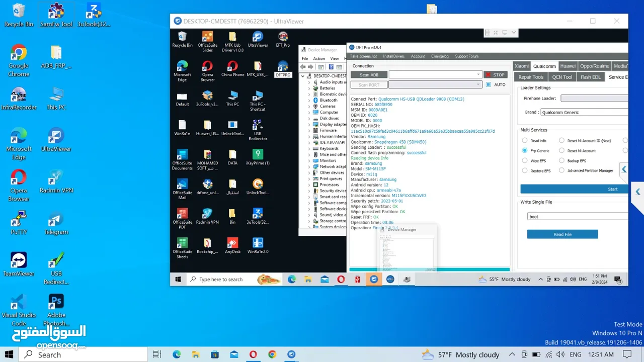
Task: Click the Scan ADB button
Action: 369,74
